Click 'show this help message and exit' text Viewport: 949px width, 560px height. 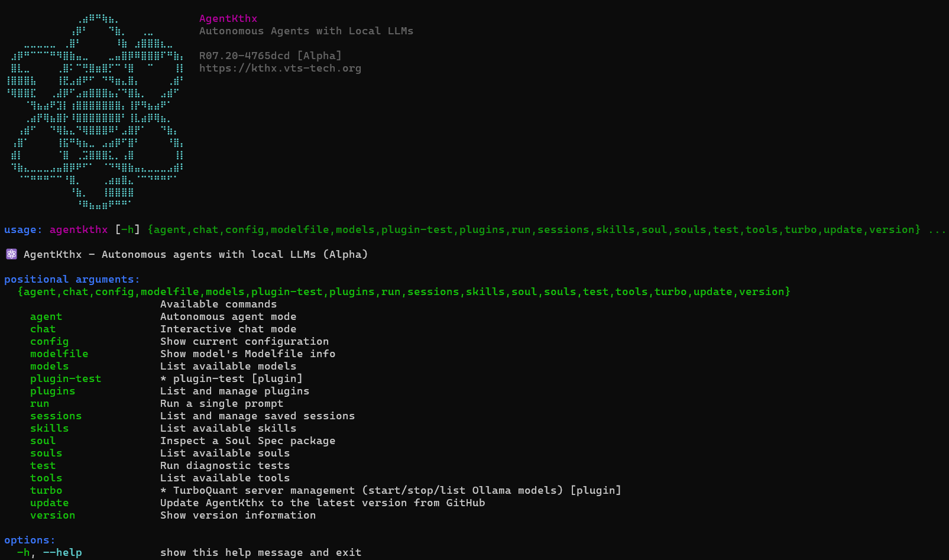(261, 552)
